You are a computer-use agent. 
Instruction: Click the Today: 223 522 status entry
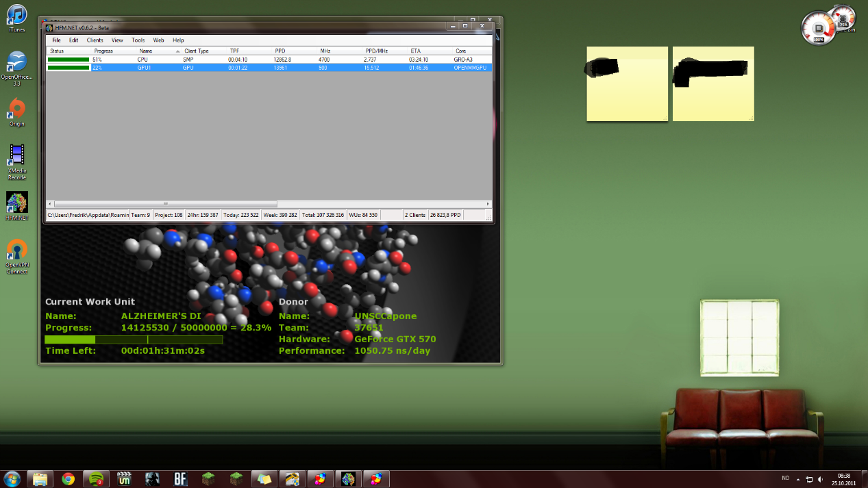pyautogui.click(x=241, y=215)
